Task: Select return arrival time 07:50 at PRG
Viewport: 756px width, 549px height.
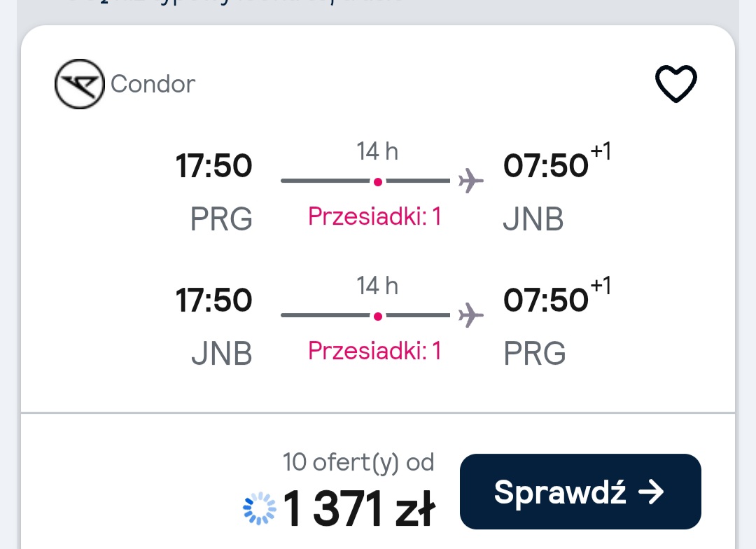Action: click(x=545, y=300)
